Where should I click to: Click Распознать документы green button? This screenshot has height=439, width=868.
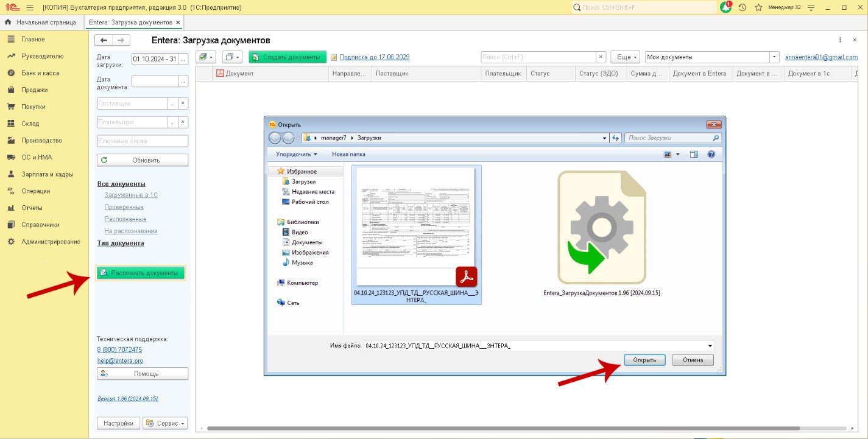coord(141,273)
